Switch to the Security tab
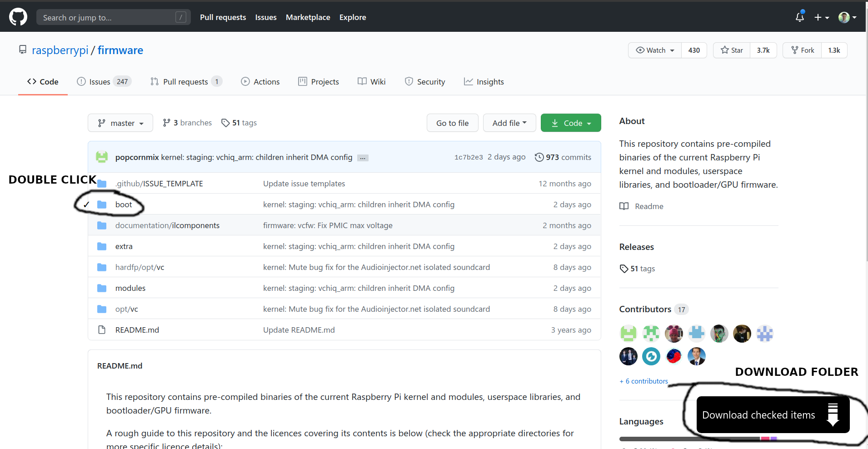868x449 pixels. tap(425, 82)
